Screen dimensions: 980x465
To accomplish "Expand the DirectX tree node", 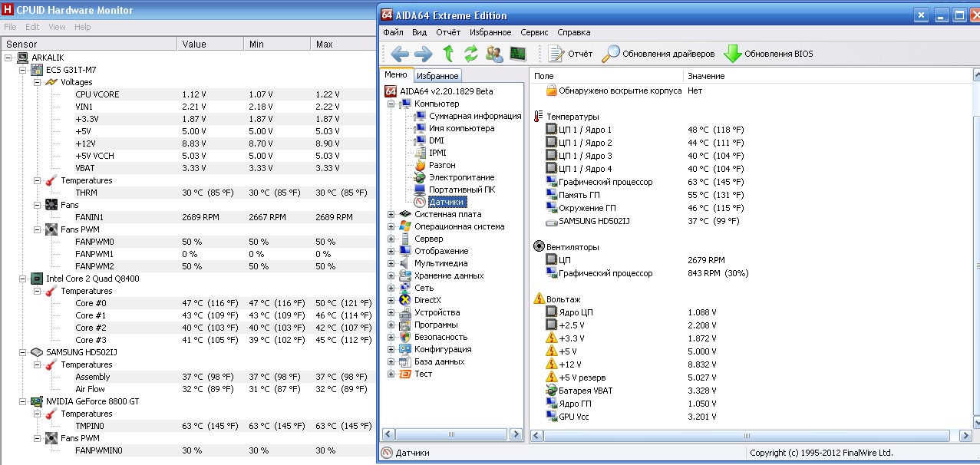I will (392, 300).
